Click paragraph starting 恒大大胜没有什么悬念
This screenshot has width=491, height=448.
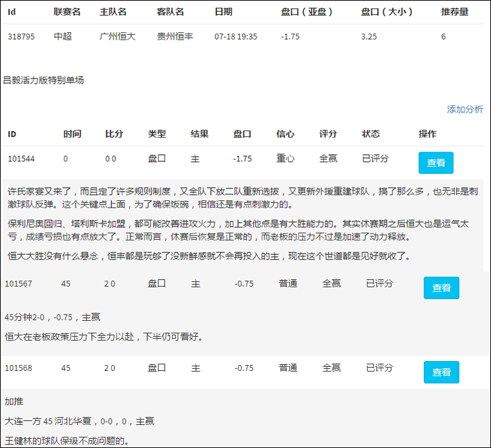click(x=209, y=256)
